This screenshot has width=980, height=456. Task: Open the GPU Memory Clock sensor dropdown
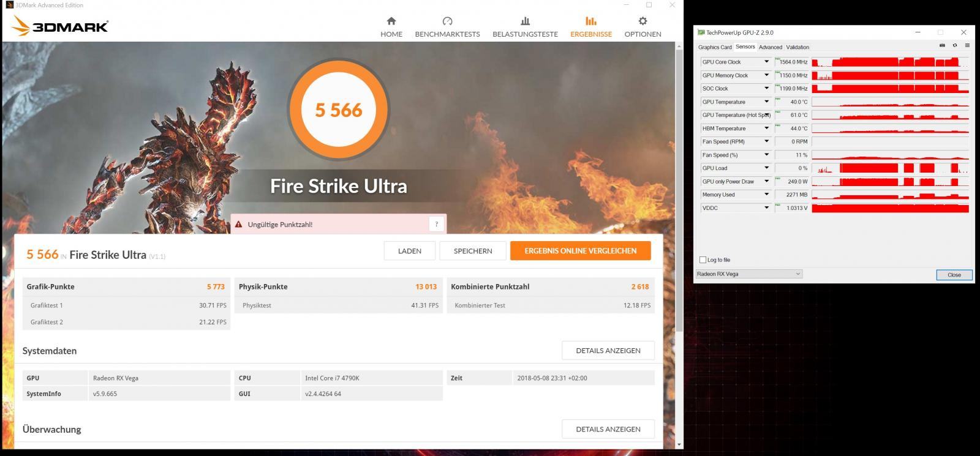pyautogui.click(x=766, y=75)
